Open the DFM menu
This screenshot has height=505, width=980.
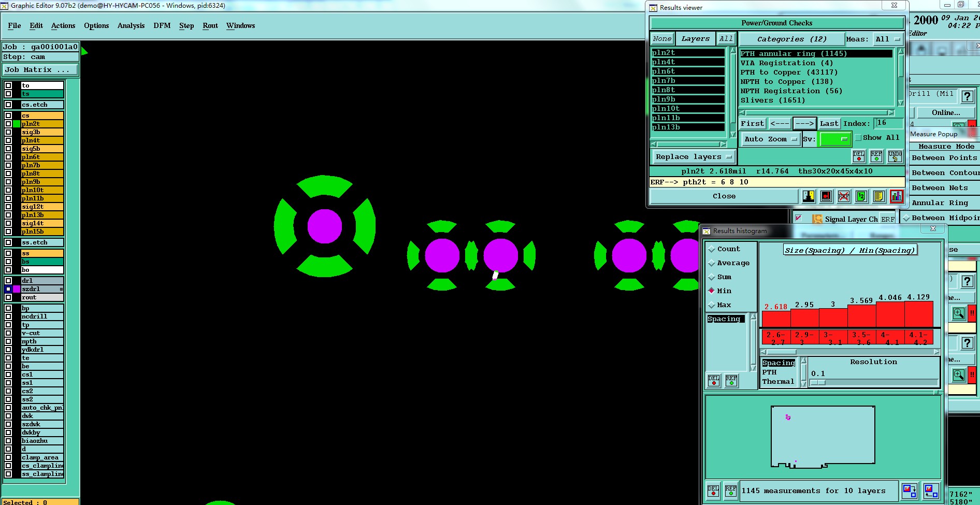(x=162, y=25)
